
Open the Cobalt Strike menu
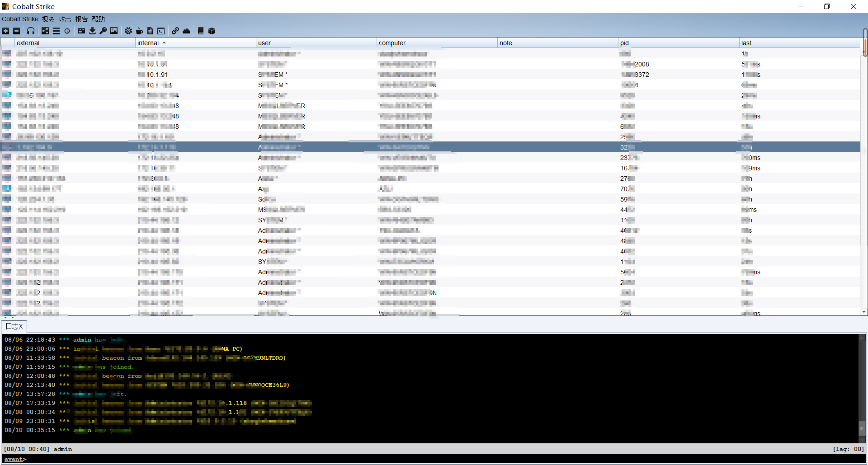[x=20, y=19]
